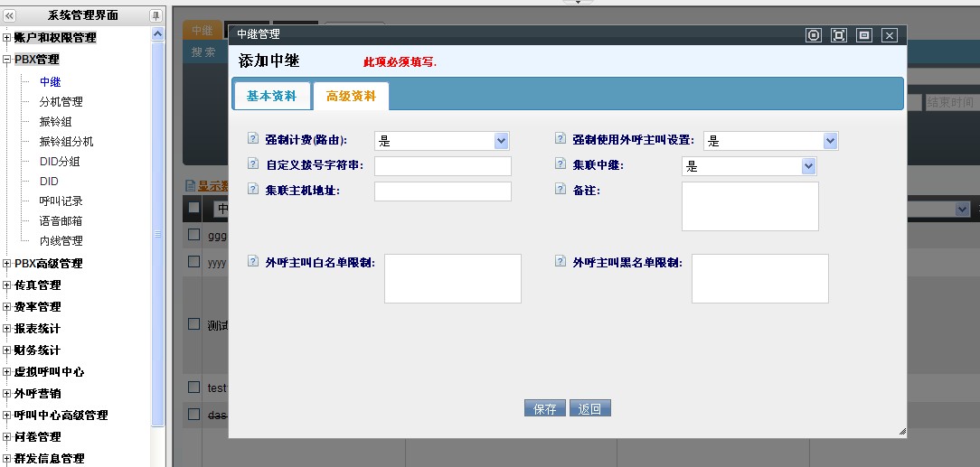
Task: Click help icon beside 集联主机地址
Action: 253,190
